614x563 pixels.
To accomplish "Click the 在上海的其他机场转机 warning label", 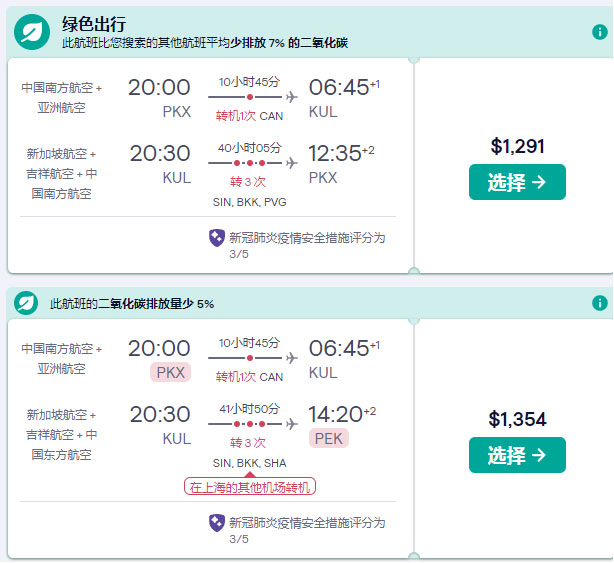I will (x=250, y=487).
